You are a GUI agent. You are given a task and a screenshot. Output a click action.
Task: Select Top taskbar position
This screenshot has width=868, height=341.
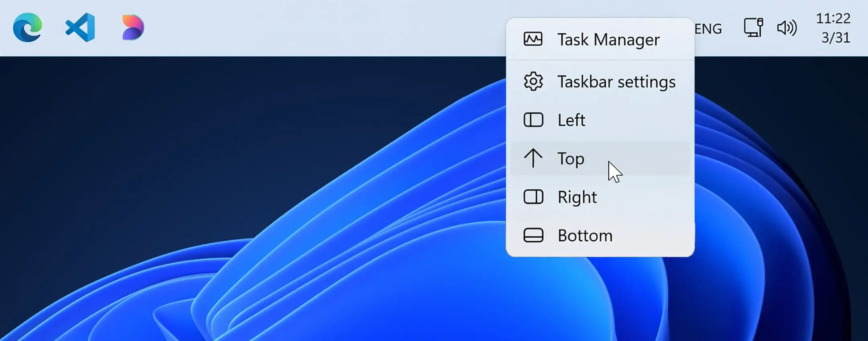(x=600, y=158)
